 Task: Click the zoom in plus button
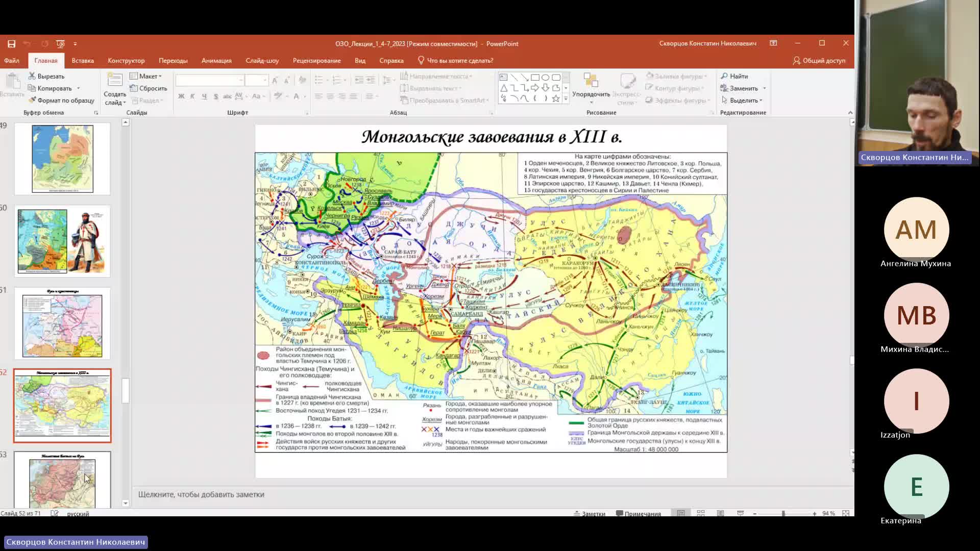click(814, 513)
